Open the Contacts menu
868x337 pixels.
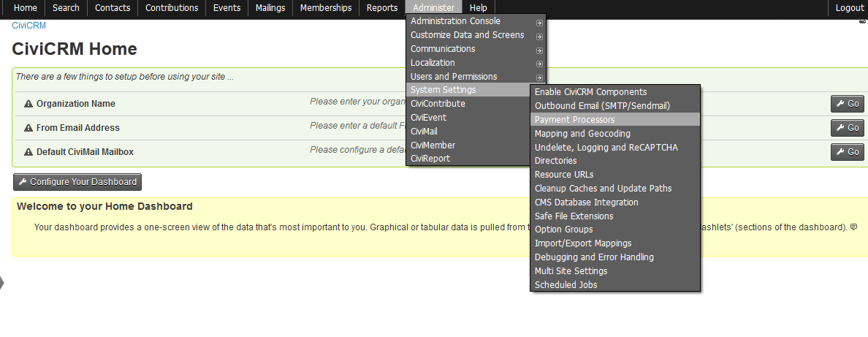(113, 8)
